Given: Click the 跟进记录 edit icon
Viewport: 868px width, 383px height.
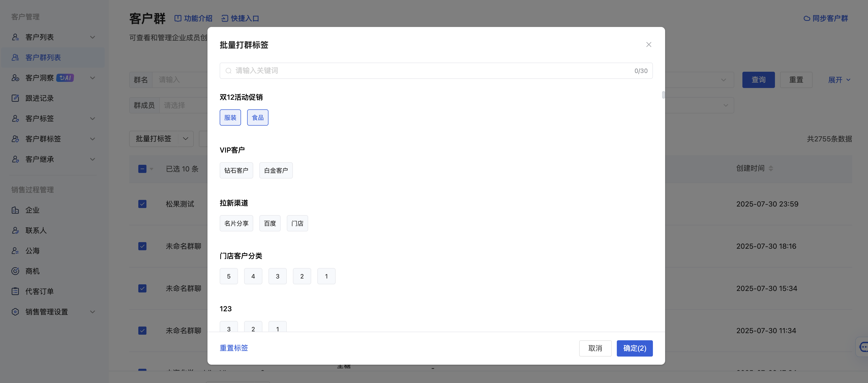Looking at the screenshot, I should [x=15, y=98].
